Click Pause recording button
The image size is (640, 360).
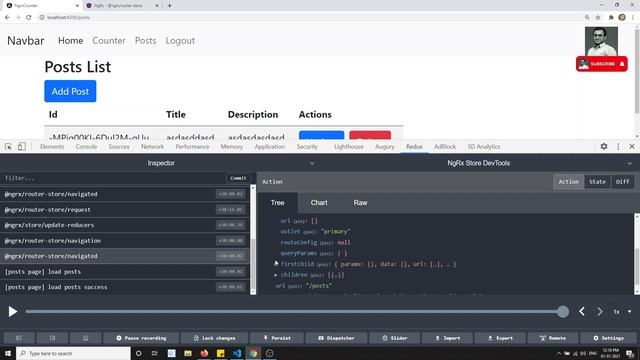click(141, 338)
